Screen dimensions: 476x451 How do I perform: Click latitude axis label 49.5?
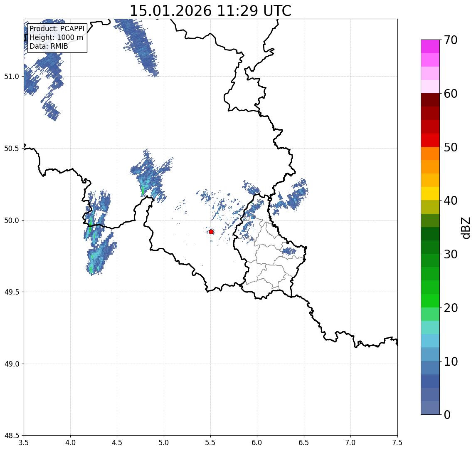[12, 292]
